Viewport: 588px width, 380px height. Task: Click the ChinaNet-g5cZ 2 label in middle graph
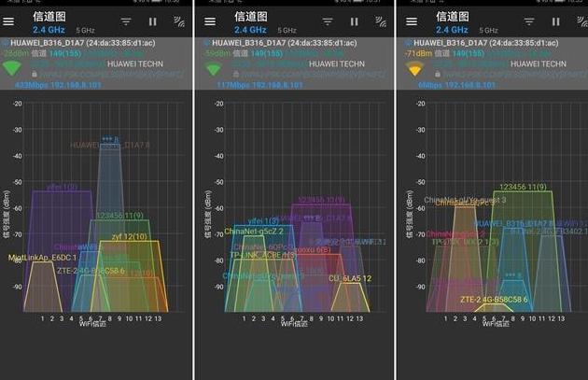coord(254,232)
